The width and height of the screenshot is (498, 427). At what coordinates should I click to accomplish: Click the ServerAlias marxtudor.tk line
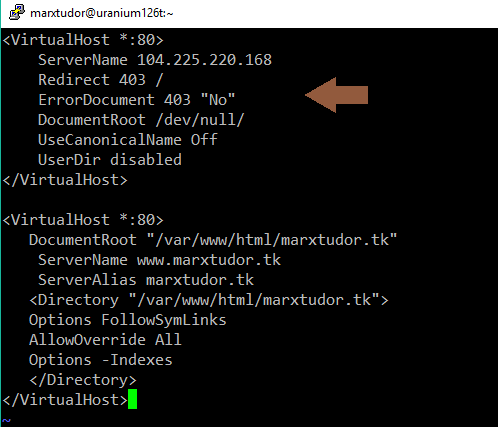[x=146, y=280]
